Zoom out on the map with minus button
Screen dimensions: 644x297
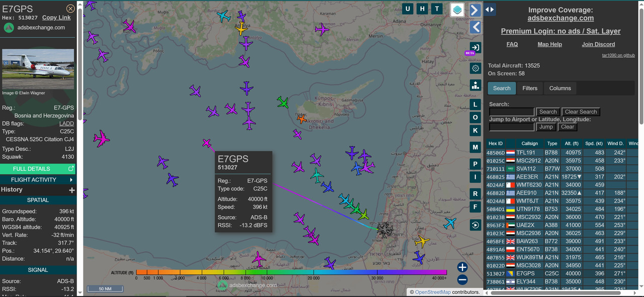(x=462, y=280)
